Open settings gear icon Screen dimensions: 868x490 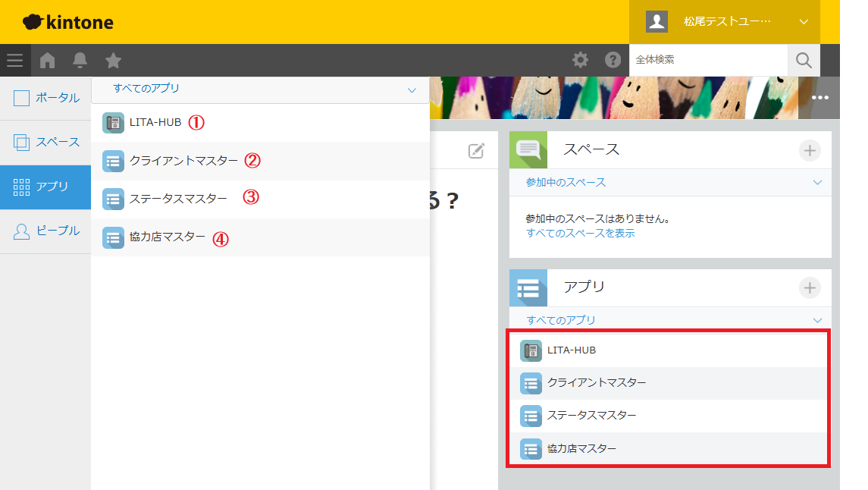[x=580, y=61]
